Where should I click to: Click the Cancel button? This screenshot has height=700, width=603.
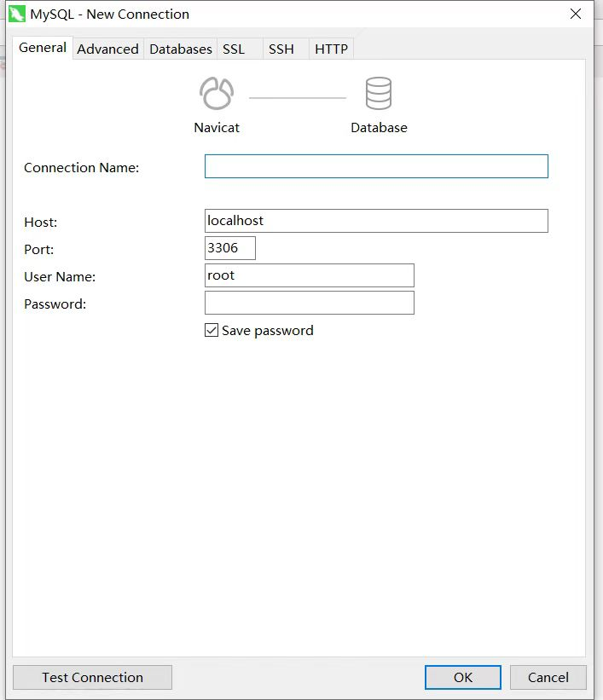pyautogui.click(x=548, y=677)
